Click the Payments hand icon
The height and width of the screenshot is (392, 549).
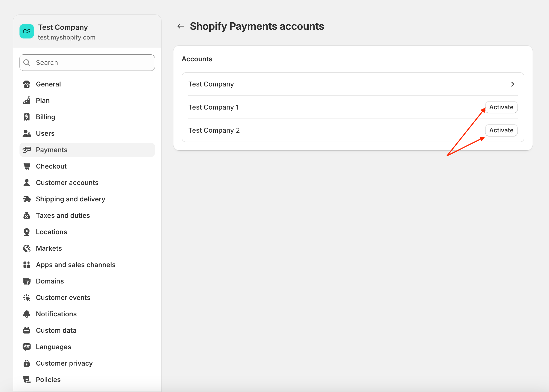[x=27, y=150]
